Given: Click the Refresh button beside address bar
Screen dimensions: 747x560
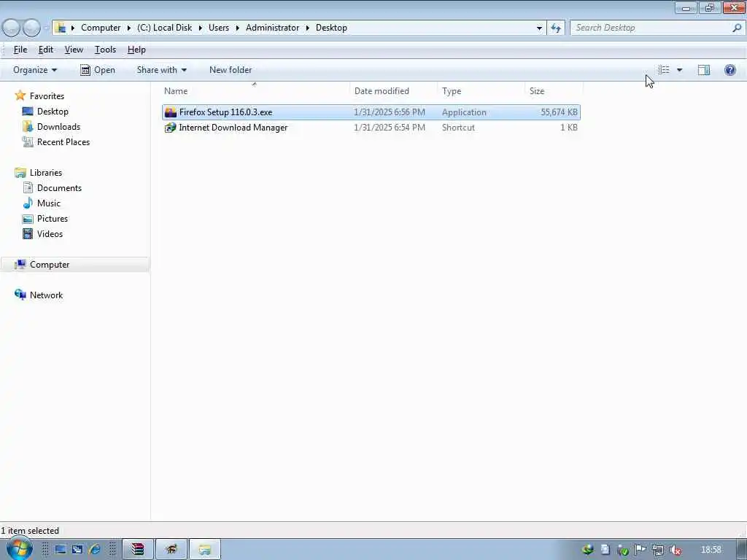Looking at the screenshot, I should pos(556,28).
